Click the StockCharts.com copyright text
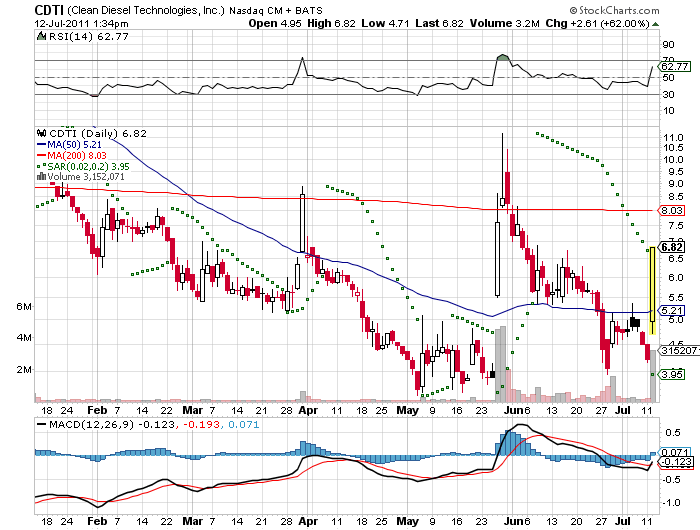Screen dimensions: 700x530 615,10
